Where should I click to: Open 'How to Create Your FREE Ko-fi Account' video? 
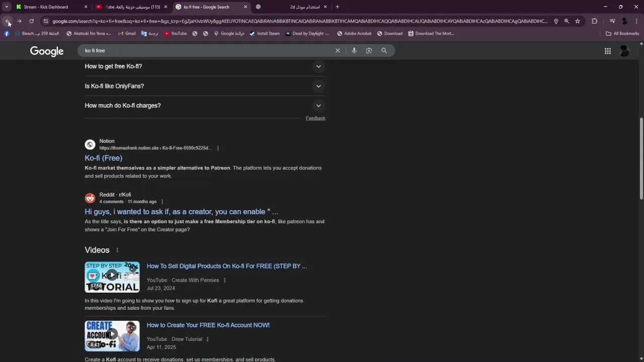click(208, 325)
